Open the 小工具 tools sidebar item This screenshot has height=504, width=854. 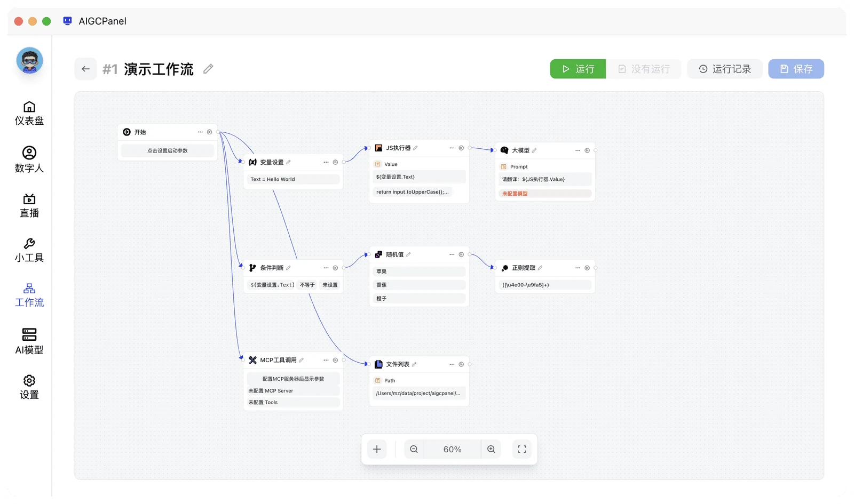tap(29, 251)
